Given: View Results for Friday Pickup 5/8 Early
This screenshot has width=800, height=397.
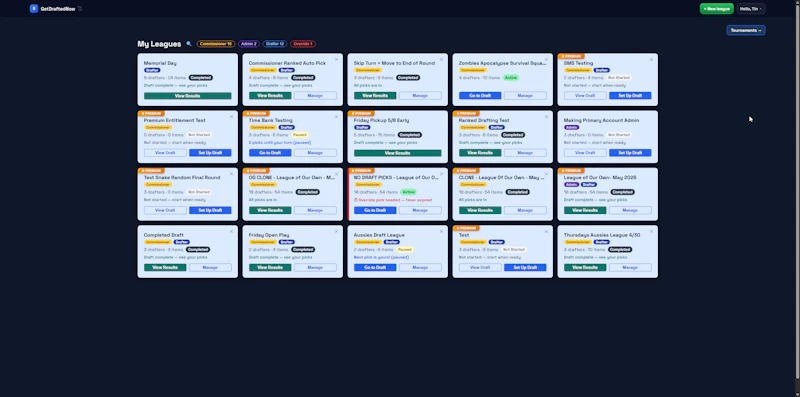Looking at the screenshot, I should (x=397, y=153).
